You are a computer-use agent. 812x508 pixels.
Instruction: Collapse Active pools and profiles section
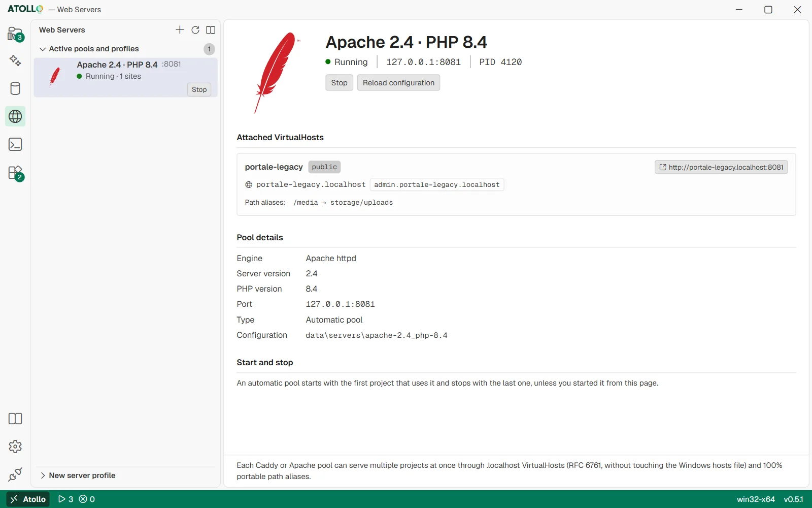(x=89, y=49)
